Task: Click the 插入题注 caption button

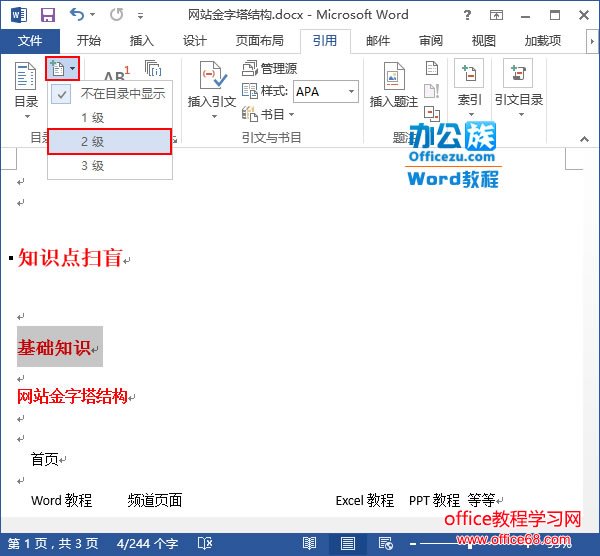Action: 394,86
